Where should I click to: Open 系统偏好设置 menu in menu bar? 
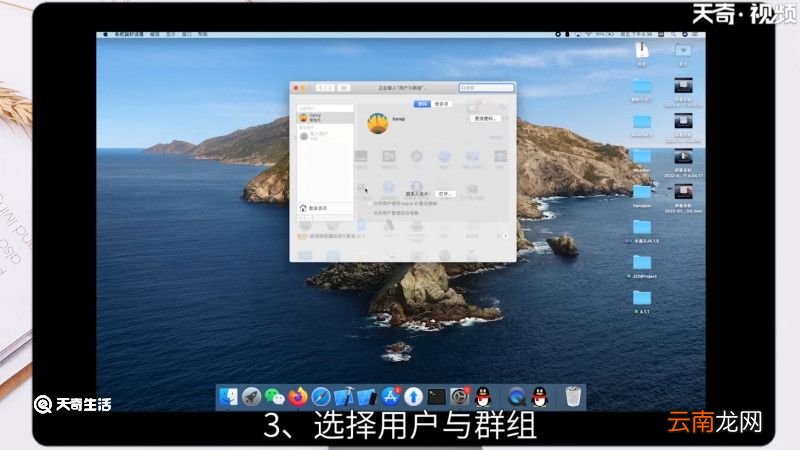[129, 34]
